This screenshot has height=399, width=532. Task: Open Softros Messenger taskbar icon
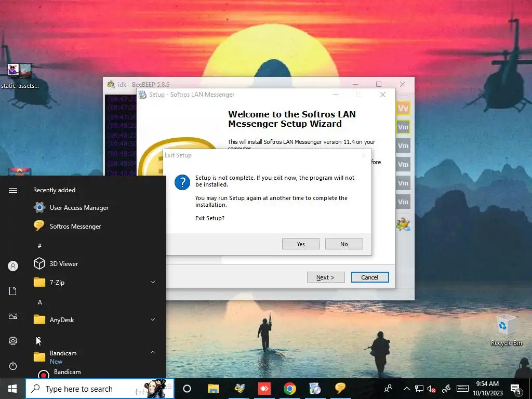tap(340, 389)
